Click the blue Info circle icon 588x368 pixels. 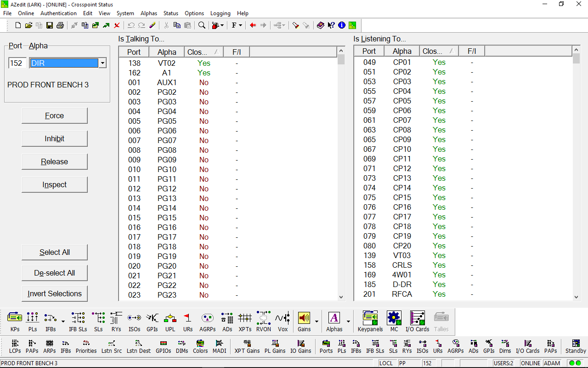click(342, 25)
